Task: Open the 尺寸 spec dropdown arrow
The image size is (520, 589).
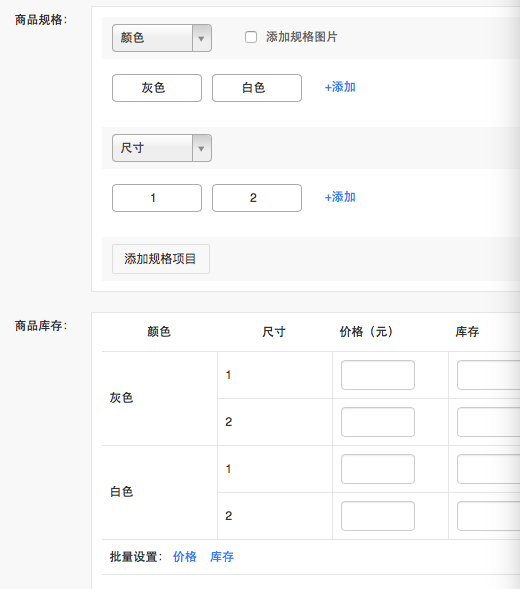Action: 202,148
